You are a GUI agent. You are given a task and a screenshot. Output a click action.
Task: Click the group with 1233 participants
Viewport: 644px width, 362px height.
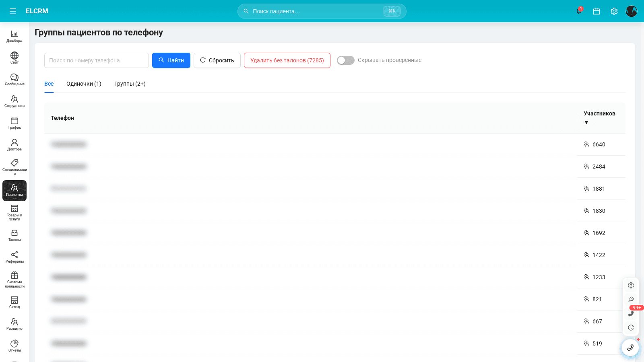coord(335,277)
